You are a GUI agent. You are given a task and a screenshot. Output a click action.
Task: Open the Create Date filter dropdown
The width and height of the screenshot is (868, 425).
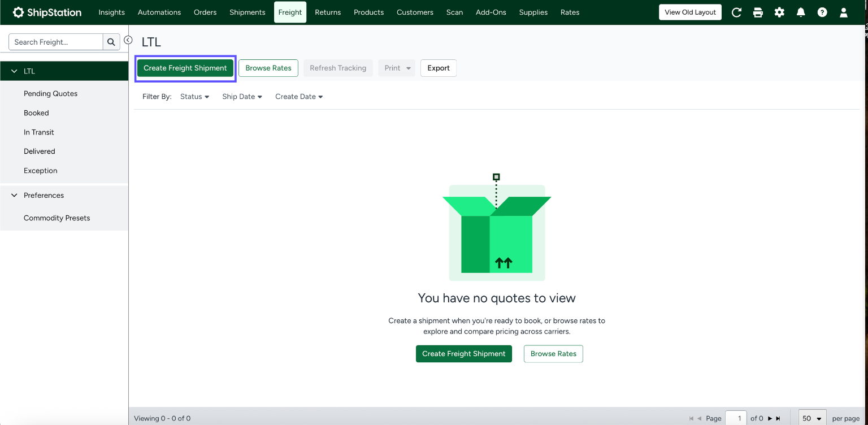click(x=299, y=97)
